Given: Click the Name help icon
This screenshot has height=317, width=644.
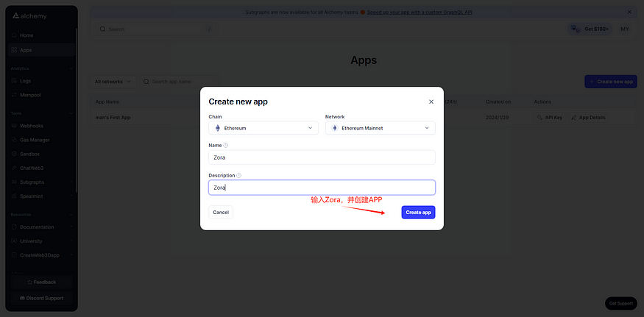Looking at the screenshot, I should click(225, 146).
